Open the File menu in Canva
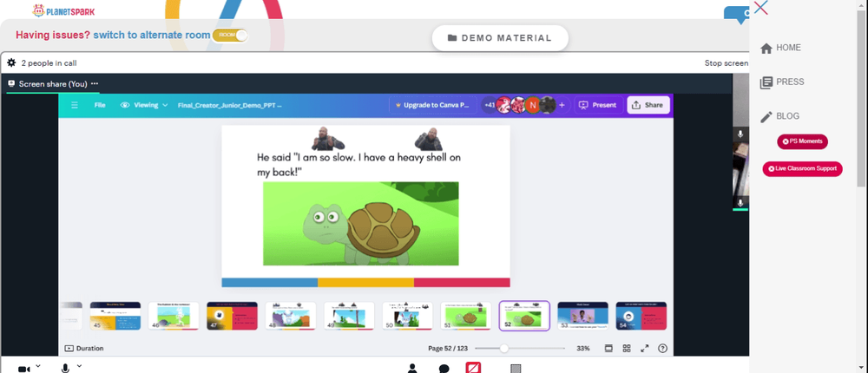The width and height of the screenshot is (868, 373). pyautogui.click(x=100, y=105)
